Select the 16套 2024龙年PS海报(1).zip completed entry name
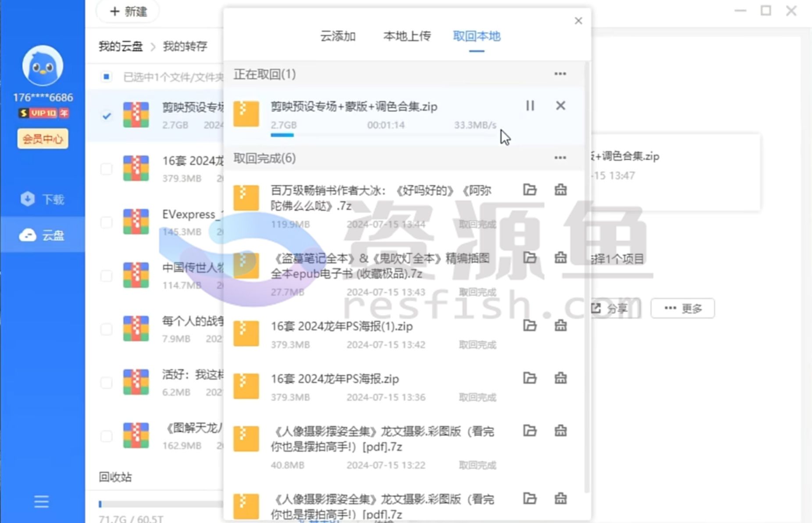This screenshot has width=812, height=523. [342, 326]
